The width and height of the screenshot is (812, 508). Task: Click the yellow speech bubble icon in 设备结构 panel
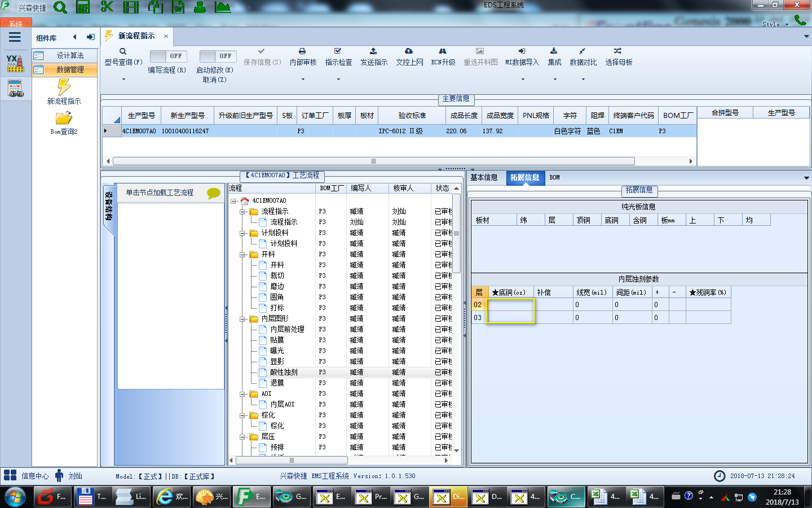pyautogui.click(x=213, y=193)
